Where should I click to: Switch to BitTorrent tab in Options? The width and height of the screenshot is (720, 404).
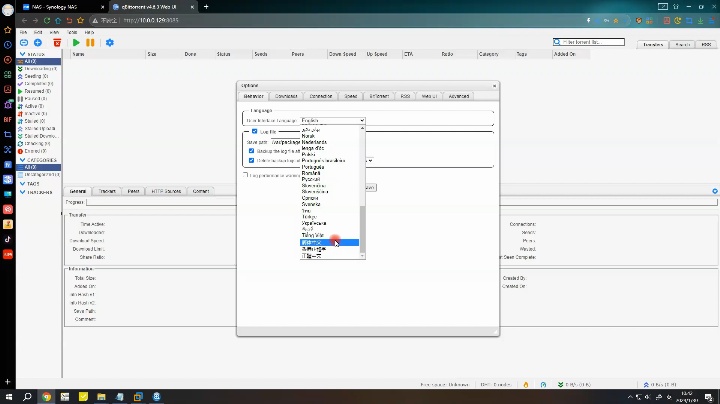pyautogui.click(x=379, y=96)
